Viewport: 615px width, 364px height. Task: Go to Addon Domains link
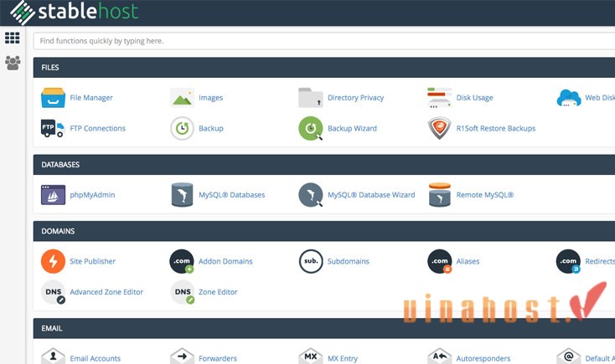(225, 261)
